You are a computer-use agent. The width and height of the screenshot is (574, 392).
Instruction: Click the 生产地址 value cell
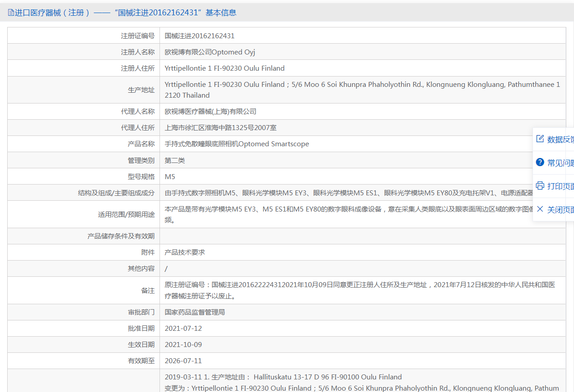(x=363, y=90)
